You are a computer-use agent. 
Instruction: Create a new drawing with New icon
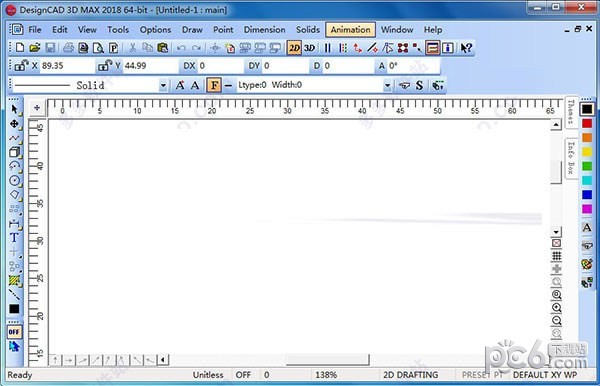coord(20,48)
